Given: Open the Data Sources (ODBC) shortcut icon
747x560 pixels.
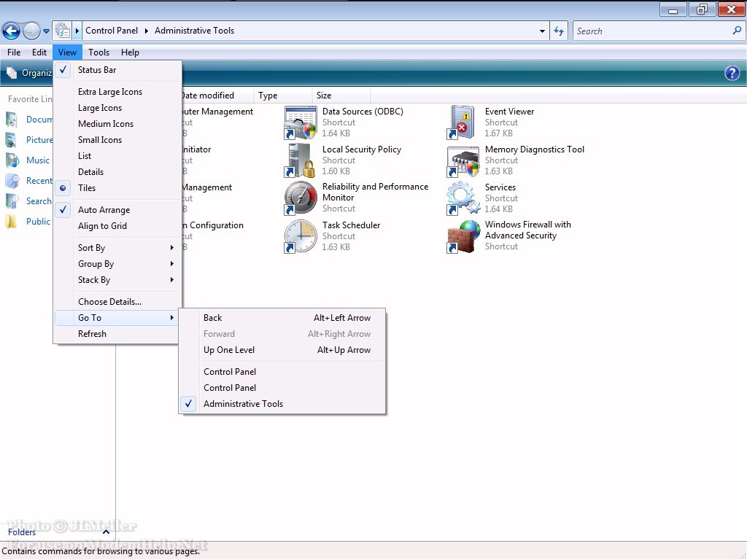Looking at the screenshot, I should click(x=300, y=122).
